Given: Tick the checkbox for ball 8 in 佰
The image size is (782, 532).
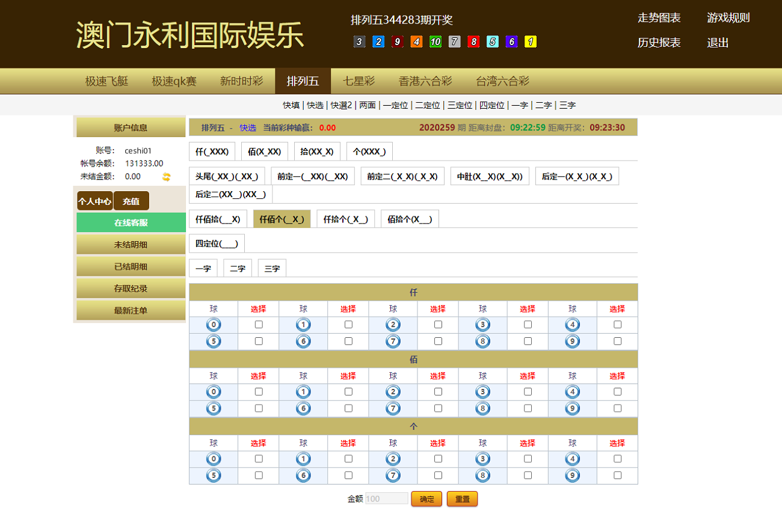Looking at the screenshot, I should point(528,408).
